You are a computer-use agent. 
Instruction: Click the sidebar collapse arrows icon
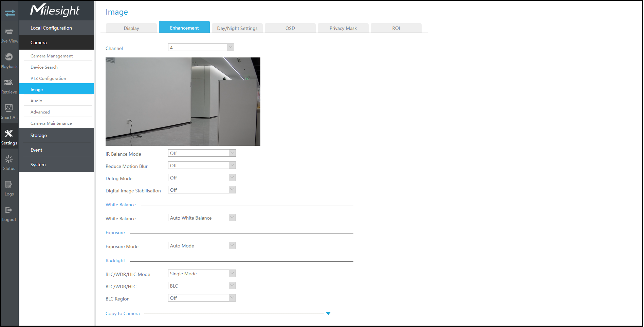pyautogui.click(x=10, y=13)
